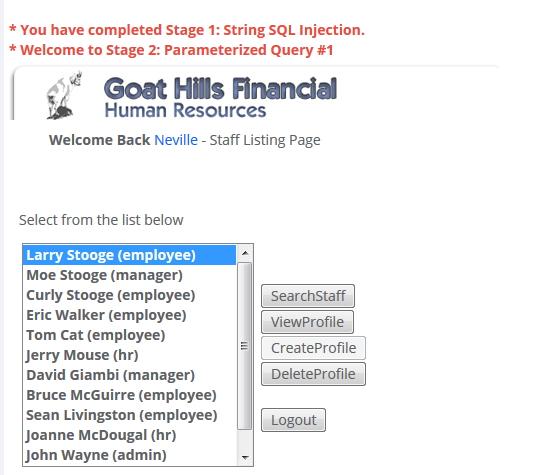This screenshot has height=475, width=533.
Task: Click the DeleteProfile button
Action: click(x=313, y=374)
